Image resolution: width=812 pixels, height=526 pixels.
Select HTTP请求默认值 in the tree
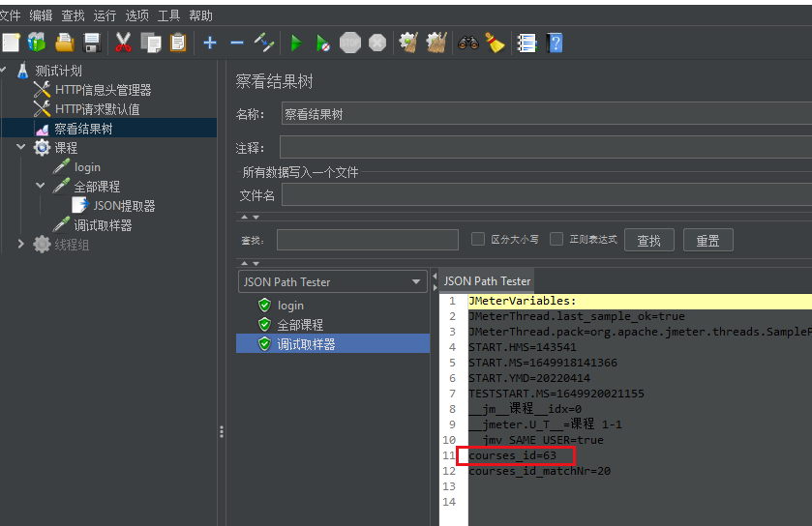(97, 109)
